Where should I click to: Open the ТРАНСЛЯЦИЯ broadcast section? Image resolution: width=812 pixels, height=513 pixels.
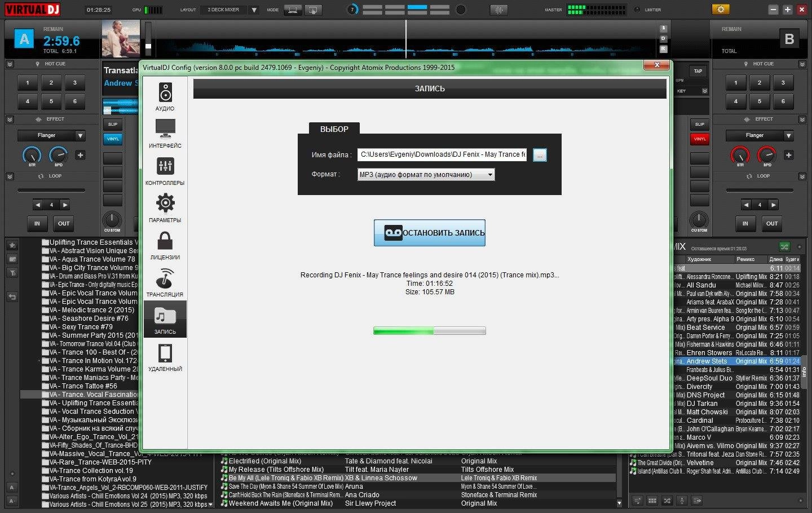point(165,282)
